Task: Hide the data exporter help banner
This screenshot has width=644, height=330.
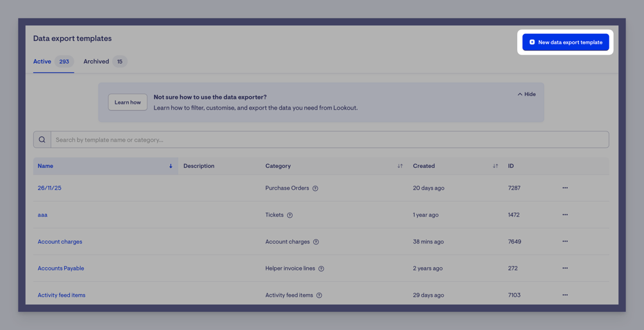Action: tap(527, 94)
